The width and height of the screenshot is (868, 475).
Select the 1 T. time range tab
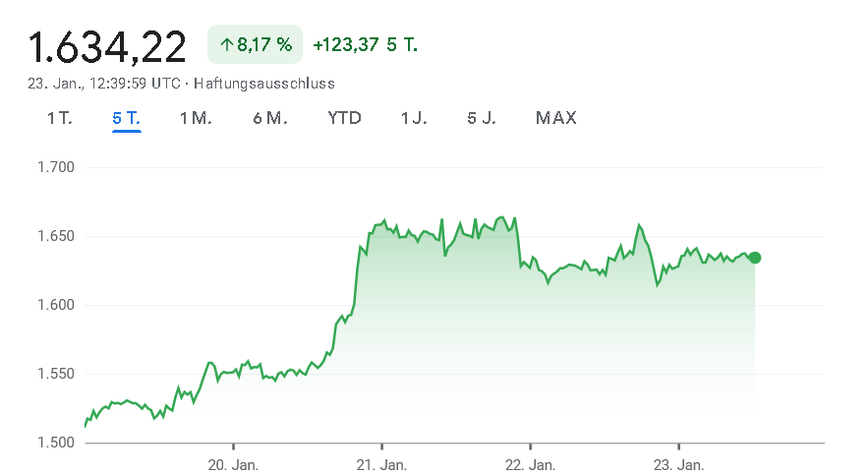(x=60, y=118)
